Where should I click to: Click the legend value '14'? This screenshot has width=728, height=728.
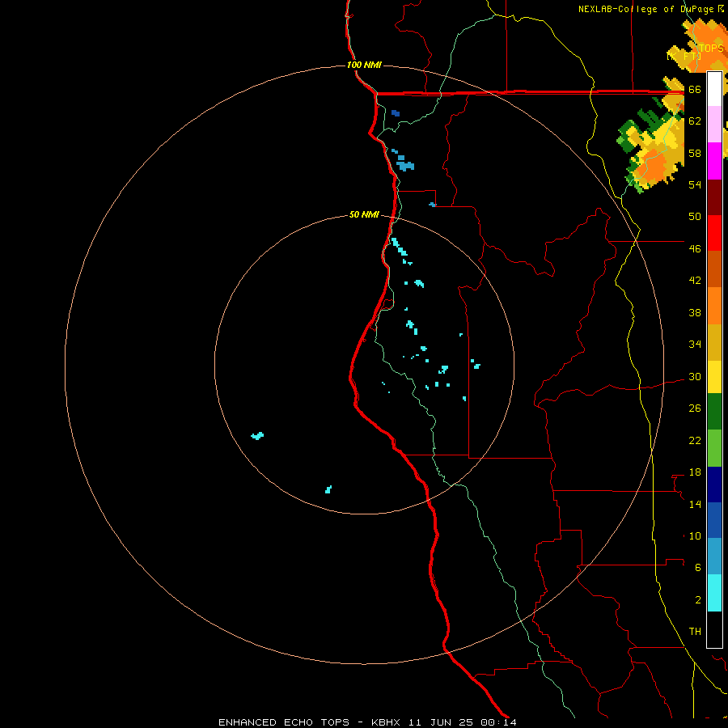pos(695,504)
